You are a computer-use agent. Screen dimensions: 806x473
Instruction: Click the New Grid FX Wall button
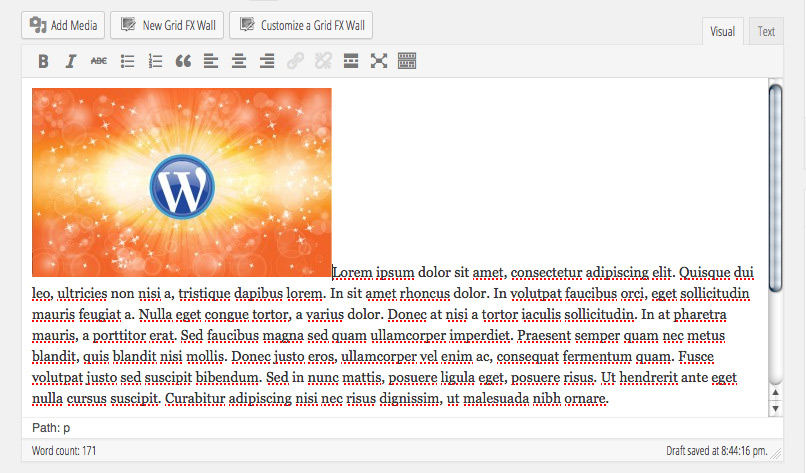[166, 25]
